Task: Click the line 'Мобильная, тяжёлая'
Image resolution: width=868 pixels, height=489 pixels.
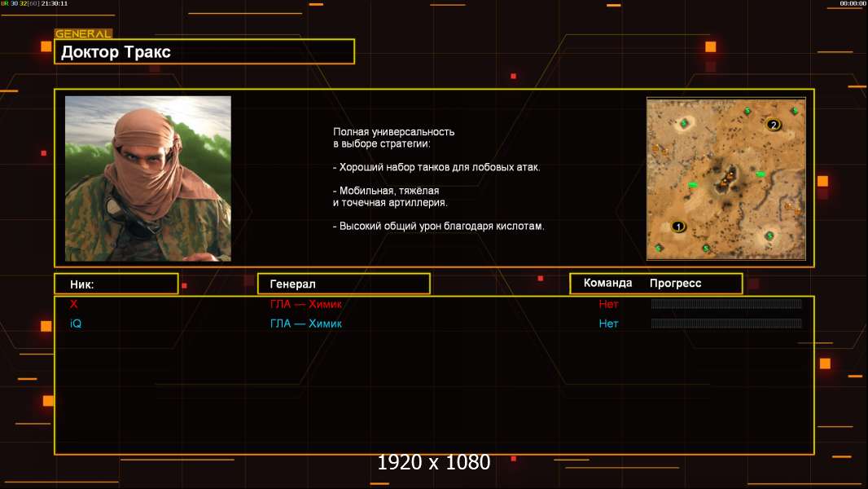Action: pos(386,191)
